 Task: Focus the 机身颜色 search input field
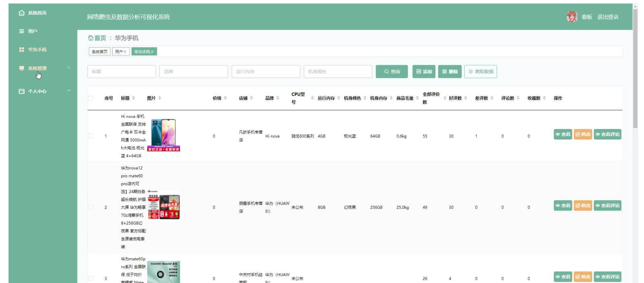[338, 71]
